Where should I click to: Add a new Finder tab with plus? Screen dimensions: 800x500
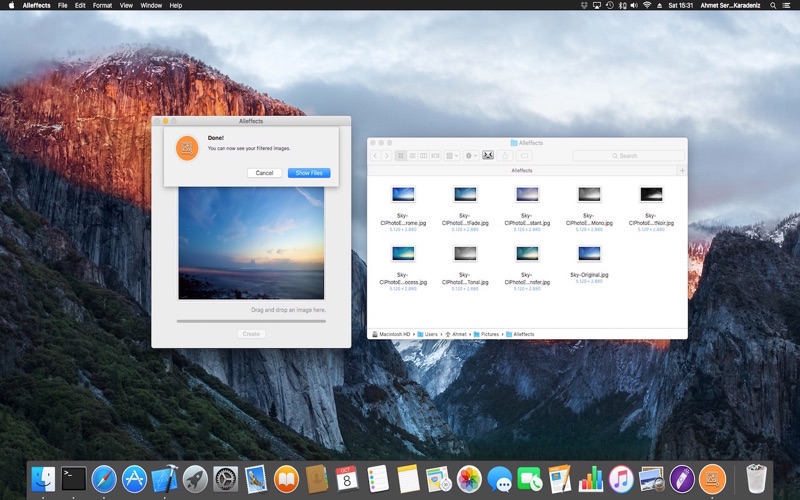(x=682, y=171)
